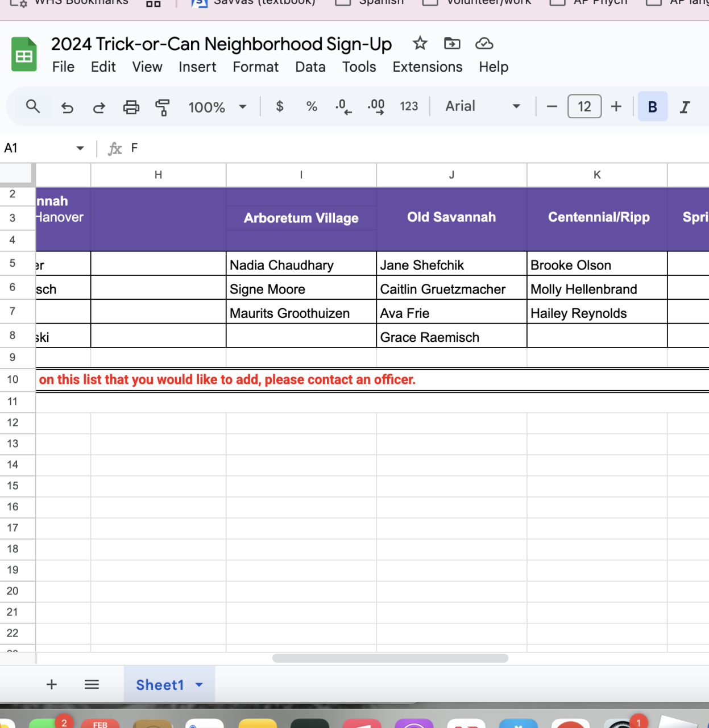Undo the last action
This screenshot has width=709, height=728.
pyautogui.click(x=67, y=107)
